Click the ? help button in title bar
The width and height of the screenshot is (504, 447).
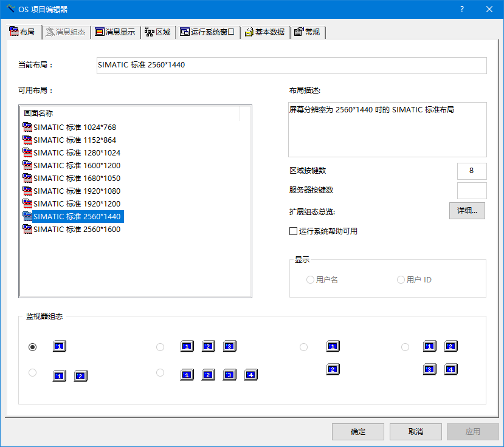click(462, 9)
